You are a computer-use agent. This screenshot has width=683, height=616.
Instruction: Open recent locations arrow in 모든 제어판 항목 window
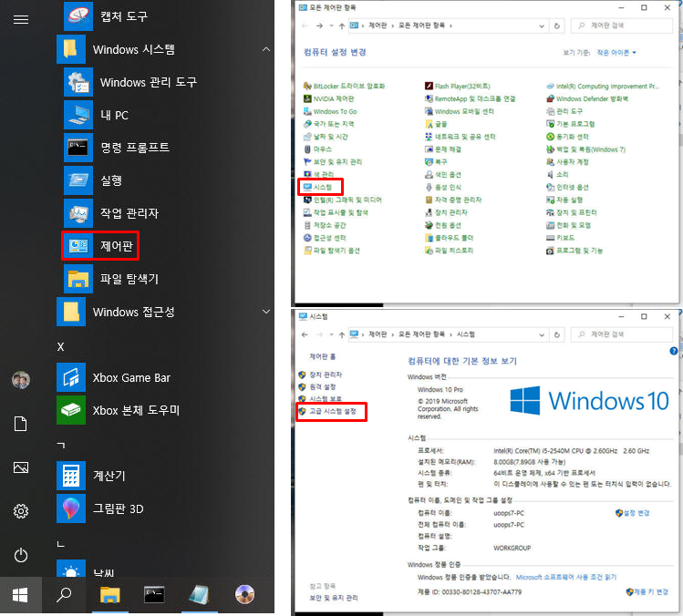332,26
